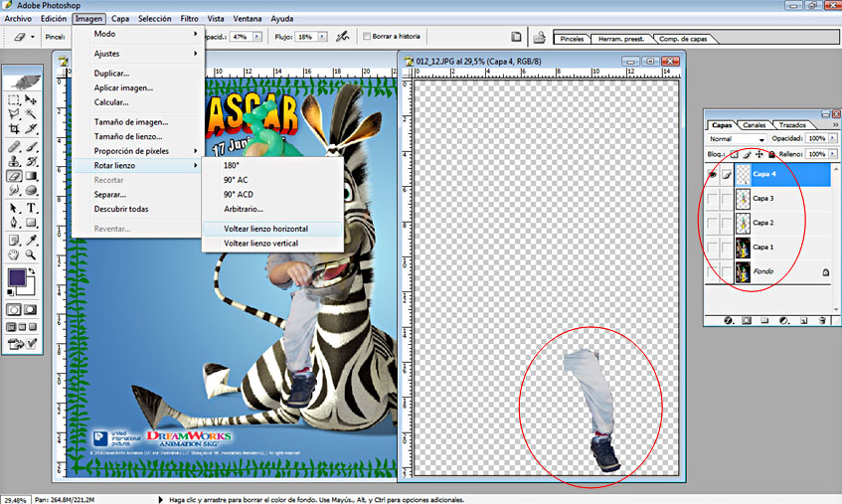
Task: Open the Relleno slider arrow
Action: coord(833,154)
